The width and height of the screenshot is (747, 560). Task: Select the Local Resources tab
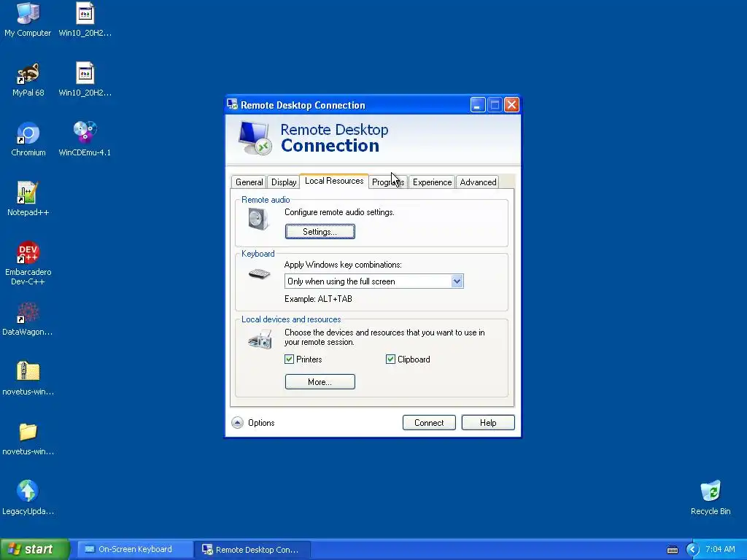coord(334,181)
